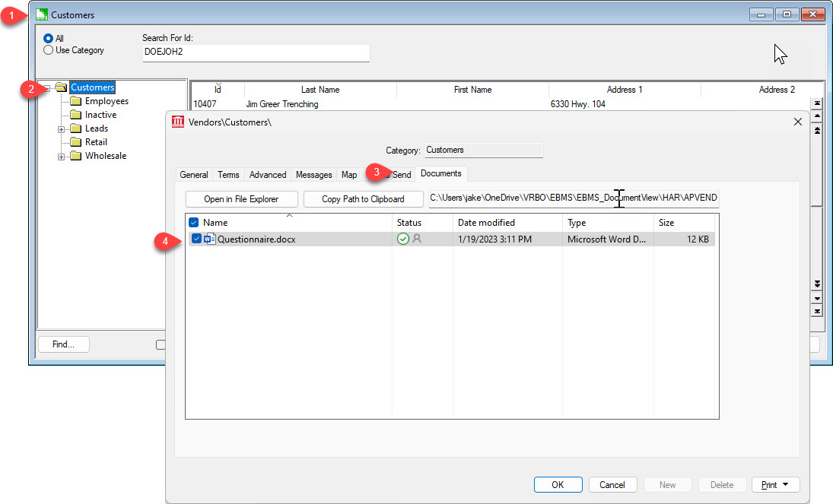The image size is (833, 504).
Task: Click the Employees folder icon
Action: click(78, 100)
